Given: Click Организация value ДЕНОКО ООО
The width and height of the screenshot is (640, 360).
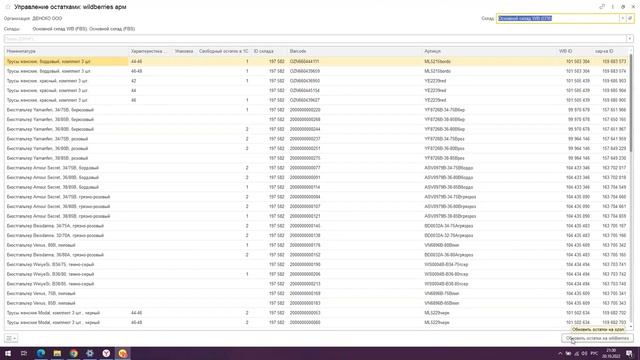Looking at the screenshot, I should tap(47, 18).
